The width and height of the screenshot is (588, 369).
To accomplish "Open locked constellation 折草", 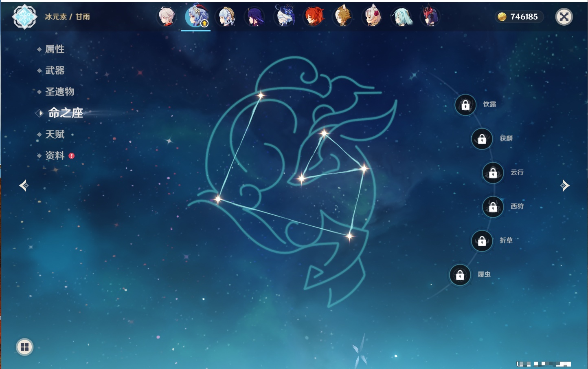I will [482, 241].
